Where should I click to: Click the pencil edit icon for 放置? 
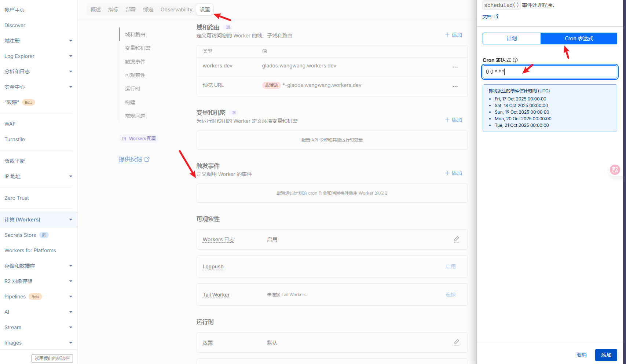[456, 342]
